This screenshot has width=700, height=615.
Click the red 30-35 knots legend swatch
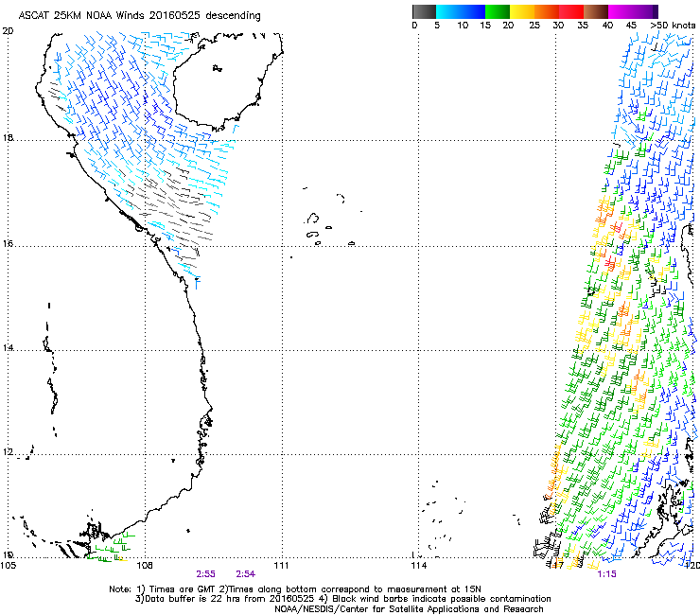[571, 11]
